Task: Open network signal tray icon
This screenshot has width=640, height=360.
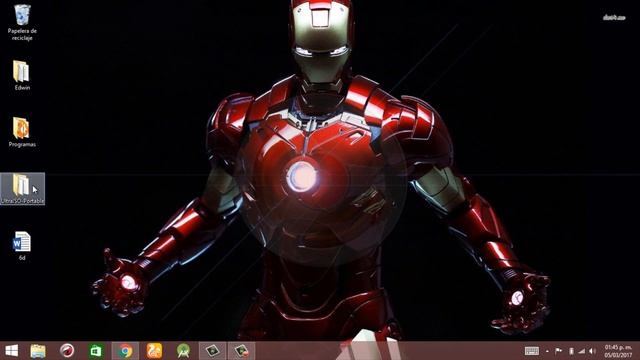Action: 582,351
